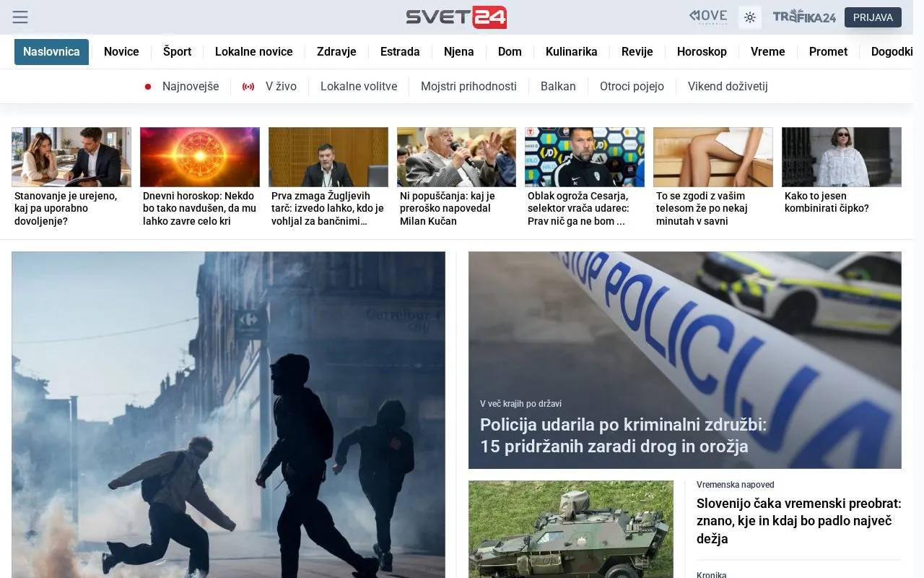Open the Kulinarika section

tap(572, 52)
